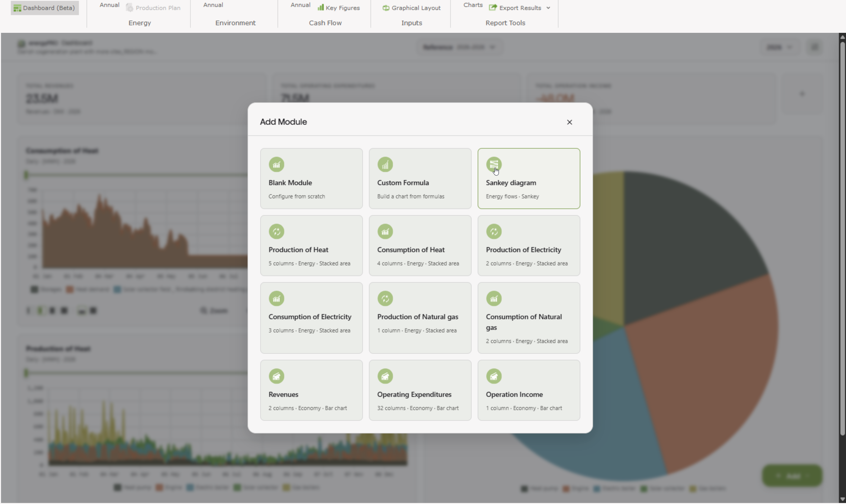Add the Operating Expenditures module

(420, 391)
